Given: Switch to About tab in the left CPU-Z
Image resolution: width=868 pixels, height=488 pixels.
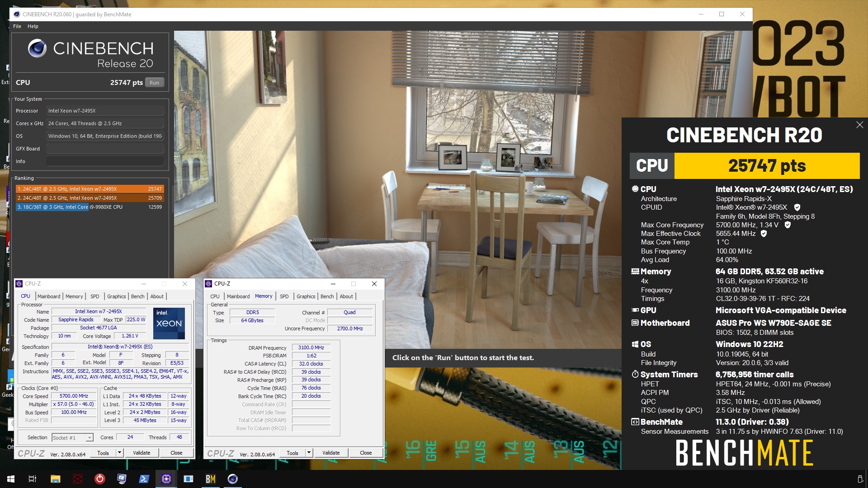Looking at the screenshot, I should (x=157, y=297).
